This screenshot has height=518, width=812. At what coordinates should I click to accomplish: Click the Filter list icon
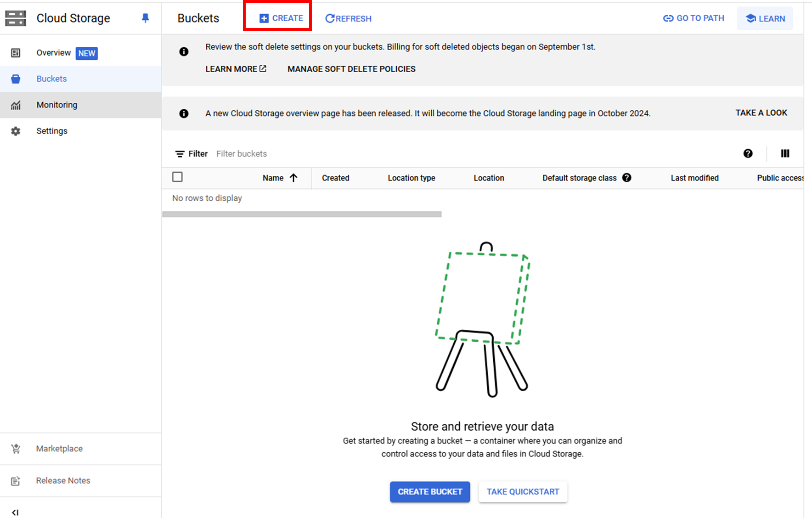(180, 154)
